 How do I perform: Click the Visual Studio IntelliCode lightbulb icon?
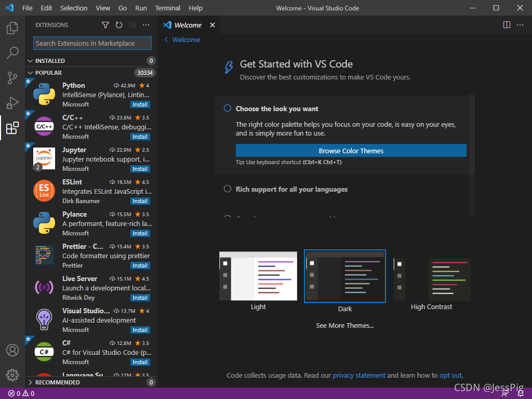click(44, 320)
